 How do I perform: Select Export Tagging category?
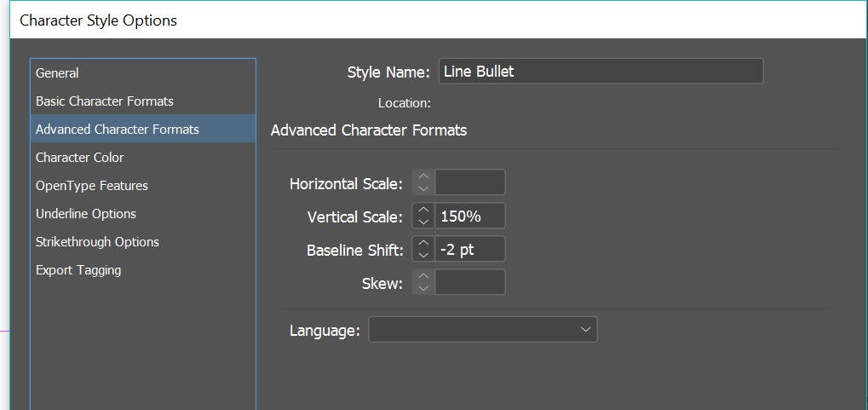pos(78,270)
